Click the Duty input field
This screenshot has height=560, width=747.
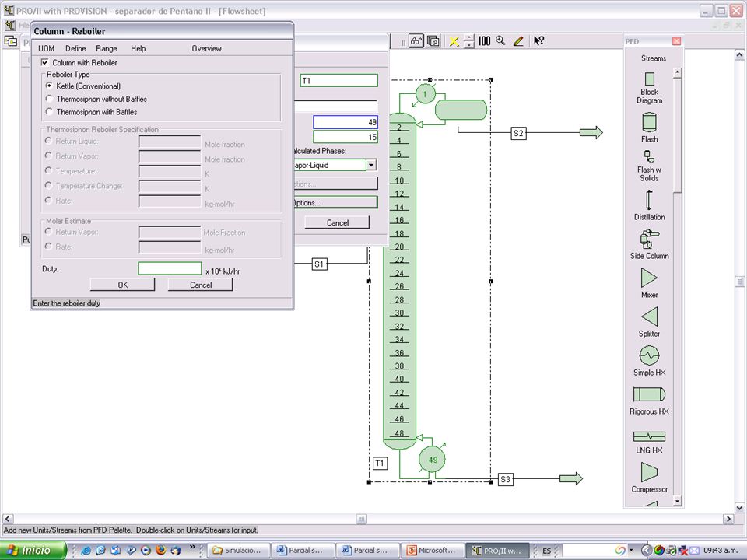[x=170, y=268]
